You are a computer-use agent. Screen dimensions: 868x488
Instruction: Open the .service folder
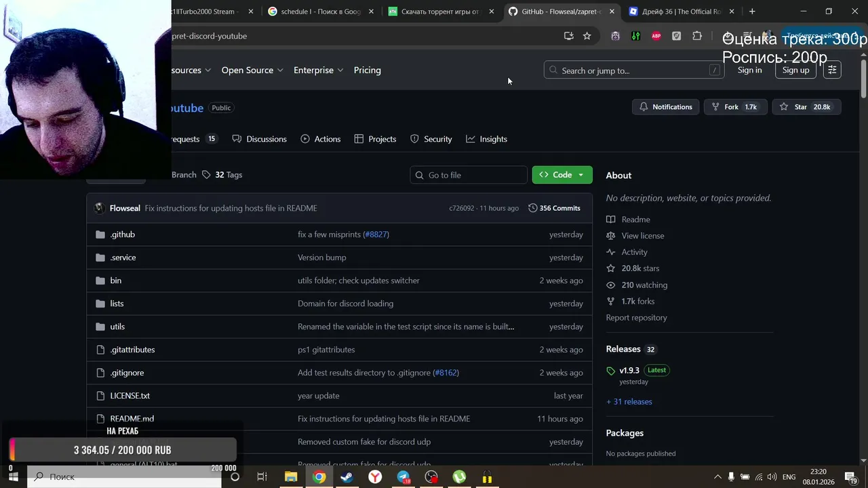[x=123, y=258]
